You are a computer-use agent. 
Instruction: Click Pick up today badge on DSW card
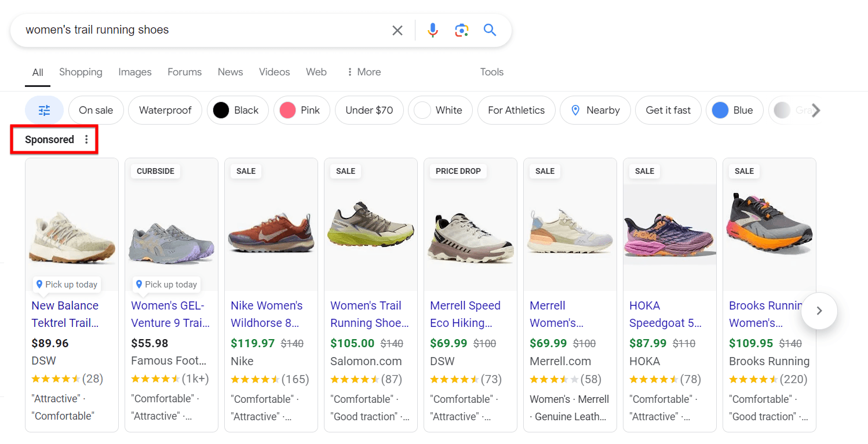tap(67, 285)
